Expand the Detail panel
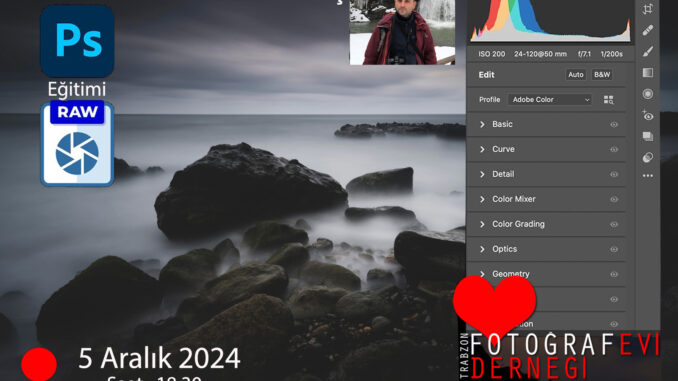678x381 pixels. point(547,174)
